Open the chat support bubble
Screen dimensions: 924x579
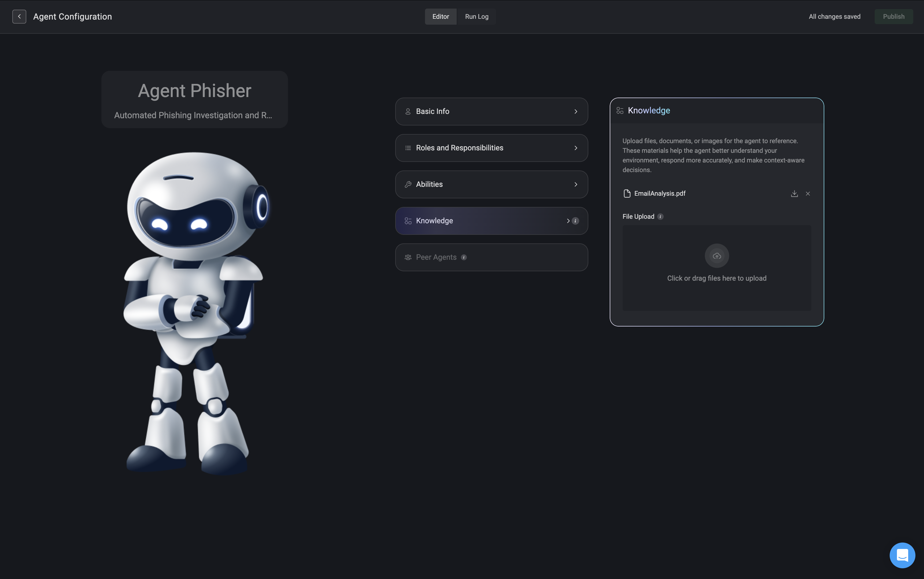tap(902, 555)
